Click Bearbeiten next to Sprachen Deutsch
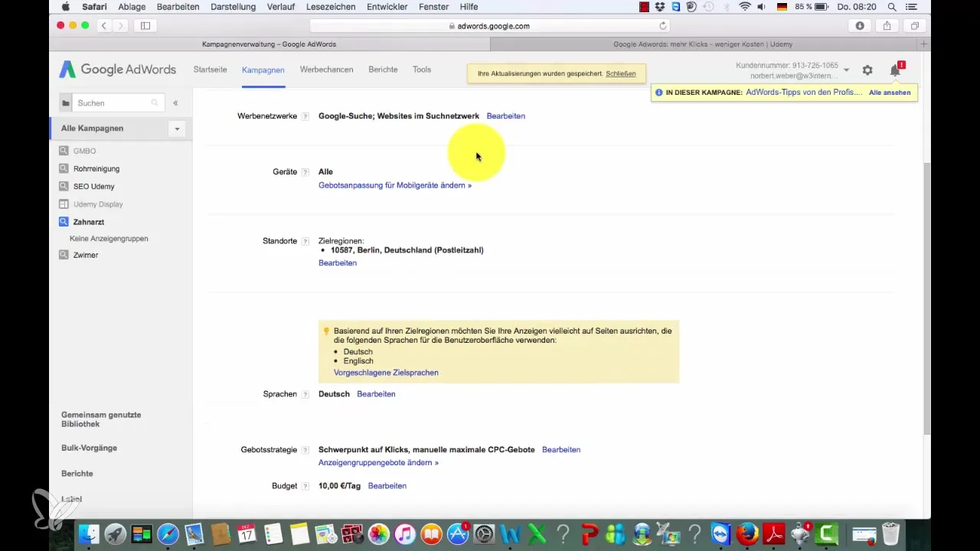 376,394
